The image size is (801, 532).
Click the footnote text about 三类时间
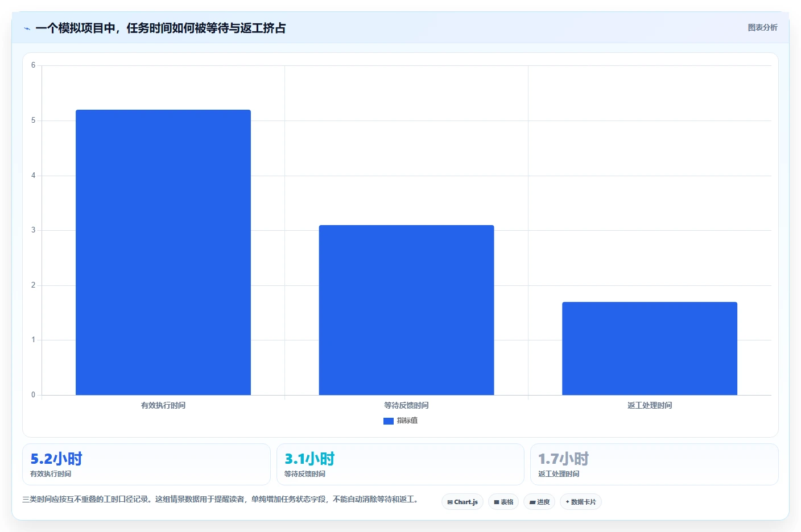pos(222,500)
